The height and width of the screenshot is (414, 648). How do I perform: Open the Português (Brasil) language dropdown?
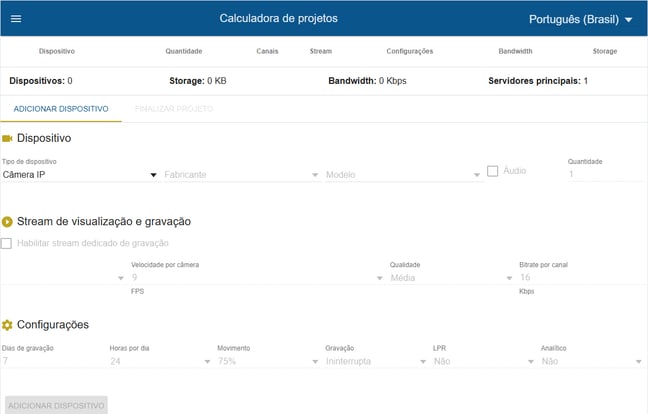[x=580, y=19]
